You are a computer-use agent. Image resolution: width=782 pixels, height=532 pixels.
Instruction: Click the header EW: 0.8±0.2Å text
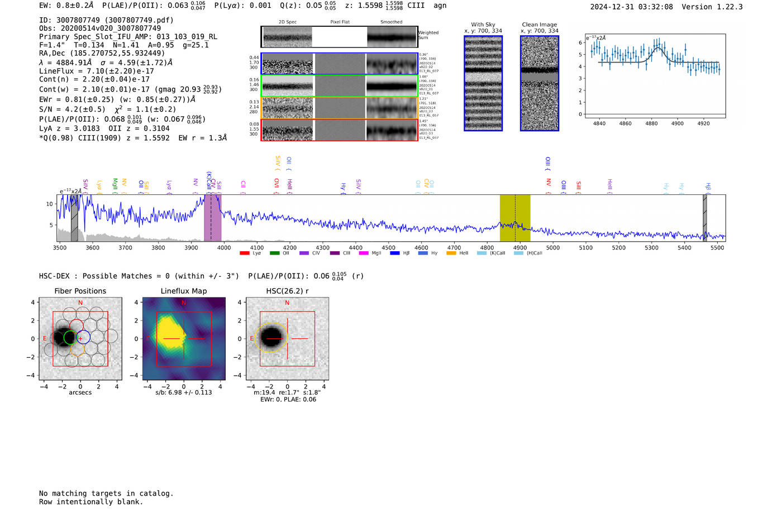[66, 5]
